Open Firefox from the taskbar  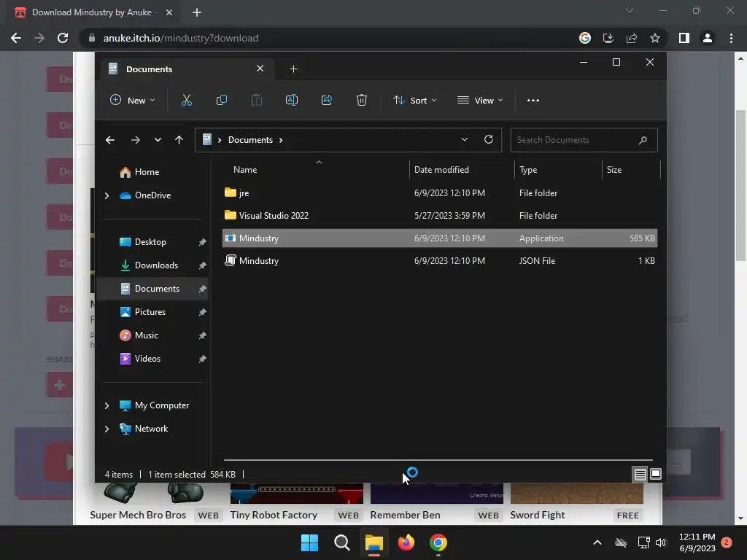[x=406, y=542]
